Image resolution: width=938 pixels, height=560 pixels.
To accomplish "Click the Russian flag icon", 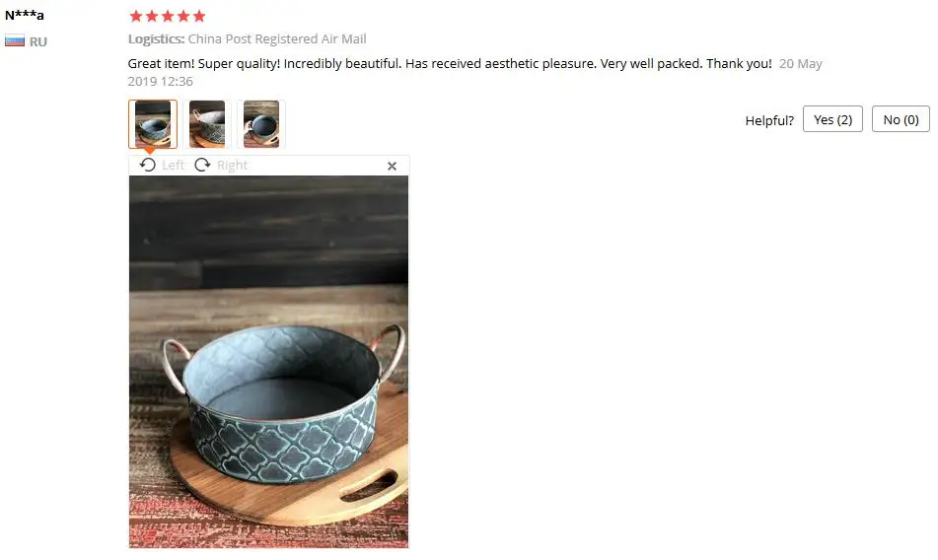I will pyautogui.click(x=15, y=41).
